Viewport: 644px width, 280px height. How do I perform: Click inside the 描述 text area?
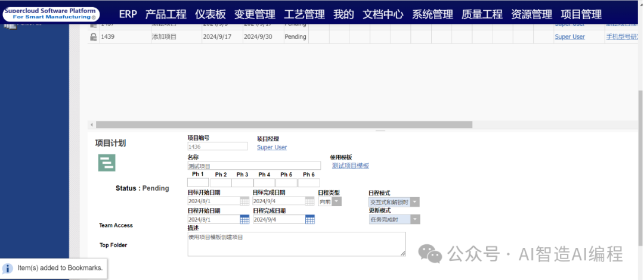tap(296, 244)
